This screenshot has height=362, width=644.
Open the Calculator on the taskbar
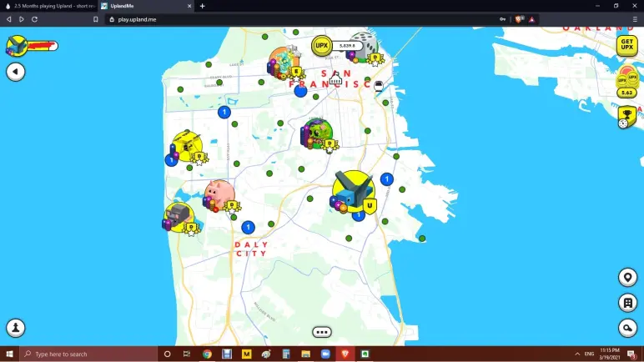[286, 354]
